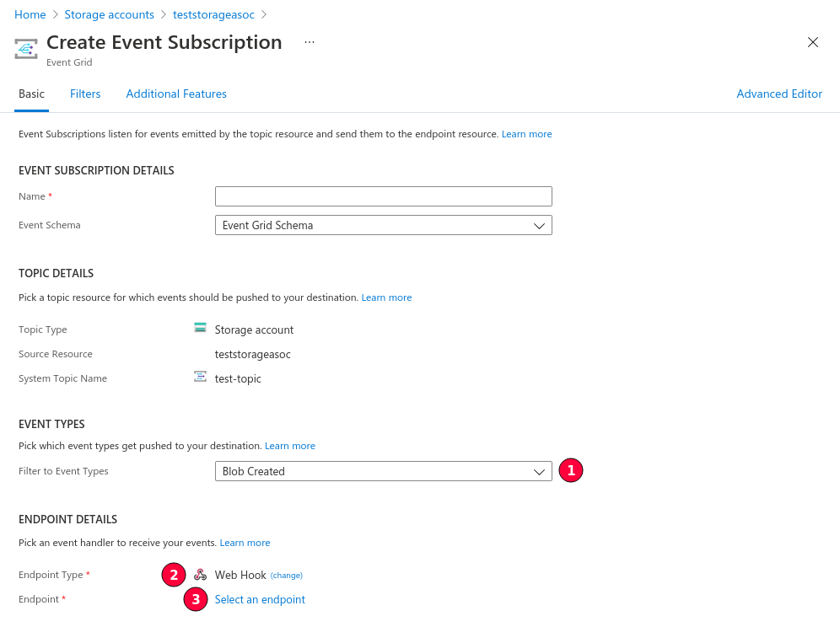Screen dimensions: 840x643
Task: Click the Create Event Subscription title
Action: [164, 42]
